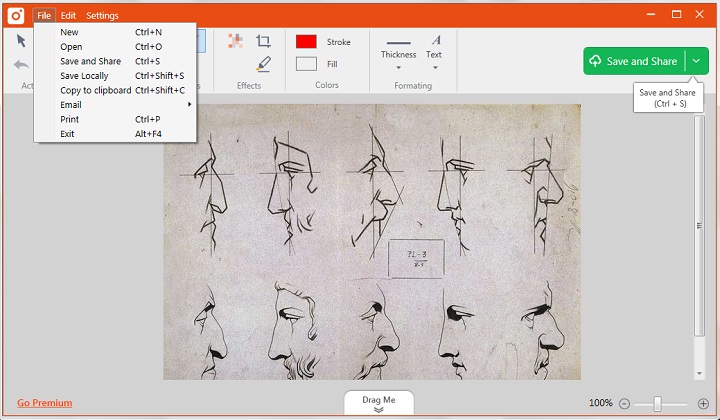The image size is (720, 420).
Task: Click the vertical scrollbar thumb
Action: 699,226
